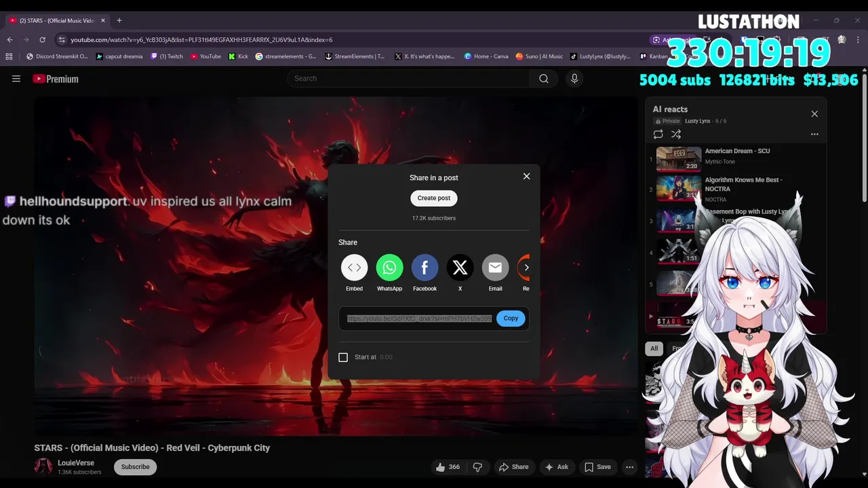
Task: Open the Kick bookmark
Action: click(x=238, y=56)
